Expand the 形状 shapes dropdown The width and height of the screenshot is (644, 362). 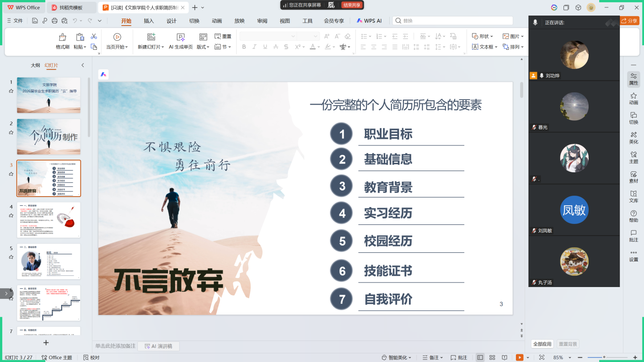(x=483, y=36)
